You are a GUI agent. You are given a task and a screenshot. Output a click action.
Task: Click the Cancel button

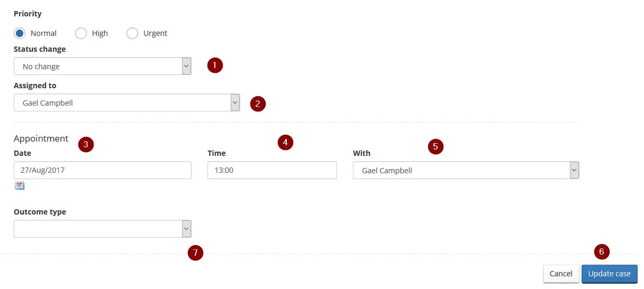[x=561, y=274]
